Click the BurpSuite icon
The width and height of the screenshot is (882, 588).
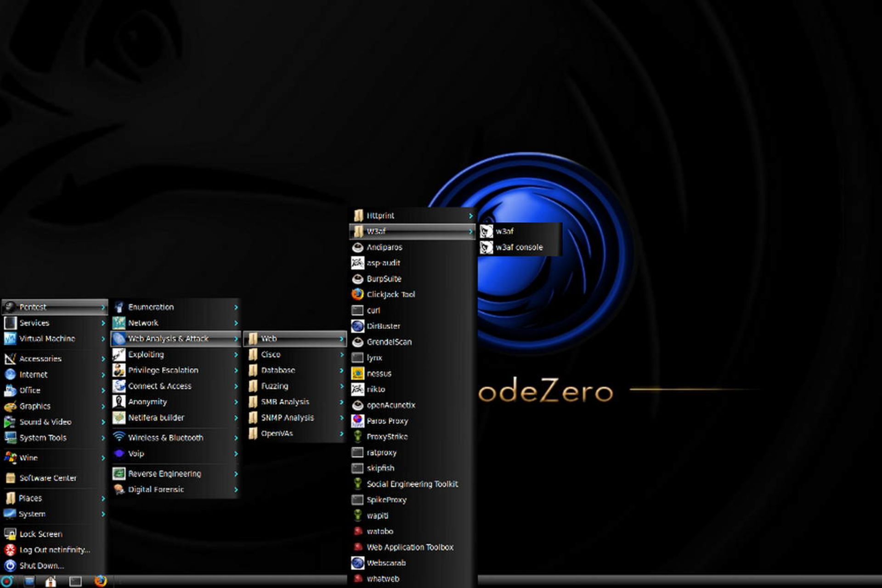(357, 279)
